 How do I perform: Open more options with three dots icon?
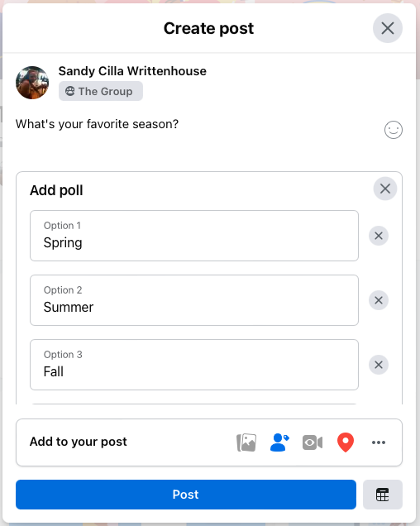point(379,442)
